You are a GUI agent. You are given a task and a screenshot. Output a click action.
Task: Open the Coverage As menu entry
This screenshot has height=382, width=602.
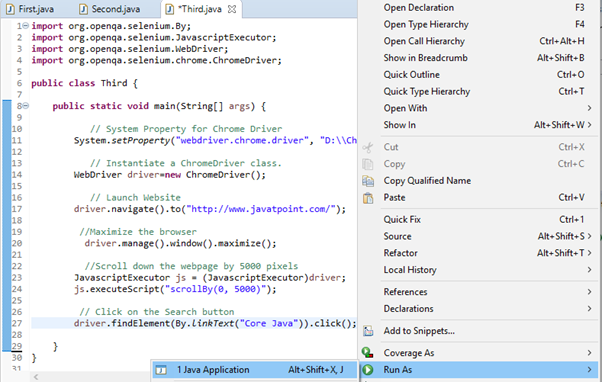click(479, 353)
